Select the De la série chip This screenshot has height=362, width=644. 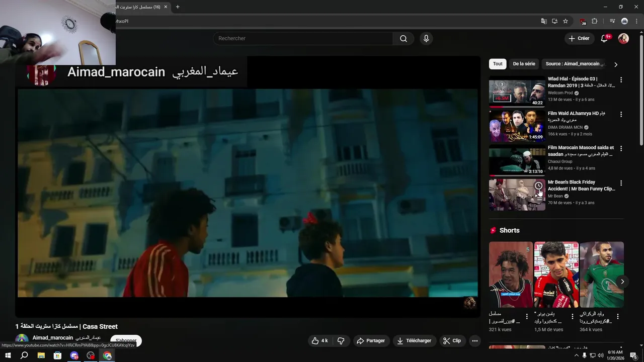click(x=524, y=64)
